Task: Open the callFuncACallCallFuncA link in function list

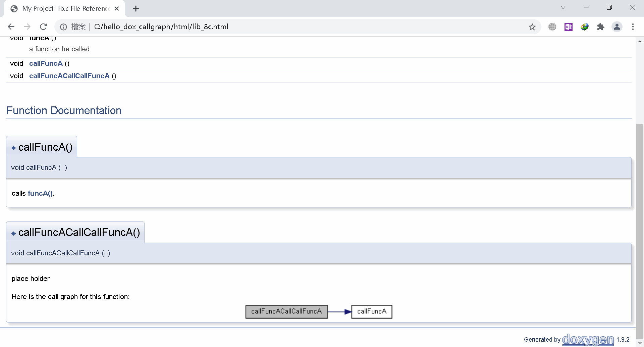Action: (x=69, y=76)
